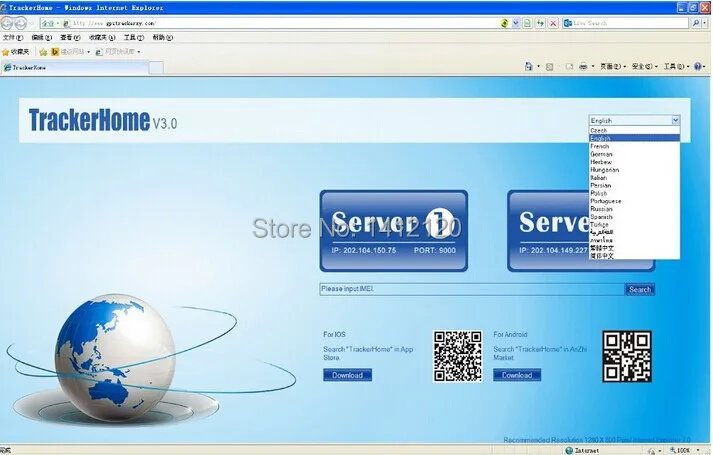This screenshot has height=455, width=713.
Task: Click the Internet zone globe in status bar
Action: 569,450
